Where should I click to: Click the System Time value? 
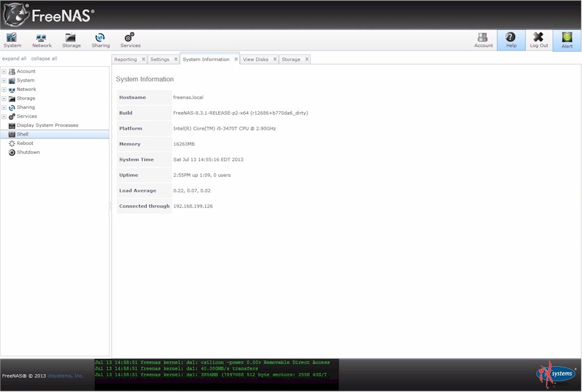(x=208, y=160)
